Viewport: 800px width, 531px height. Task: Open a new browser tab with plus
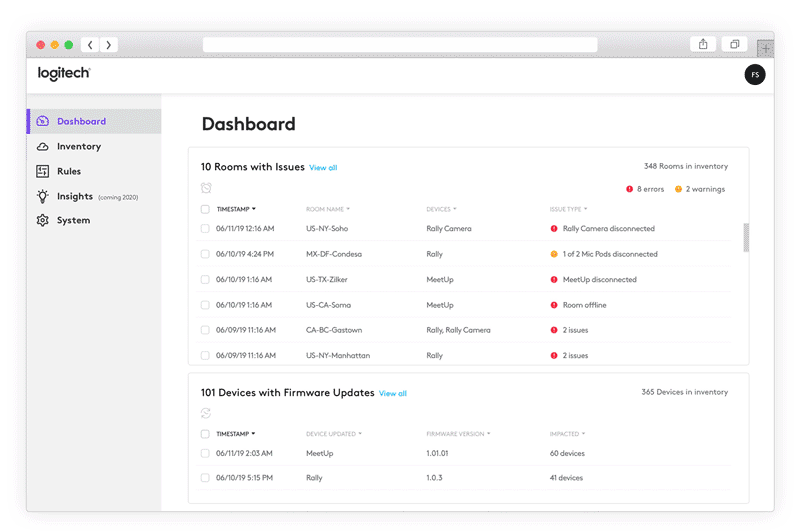click(765, 49)
